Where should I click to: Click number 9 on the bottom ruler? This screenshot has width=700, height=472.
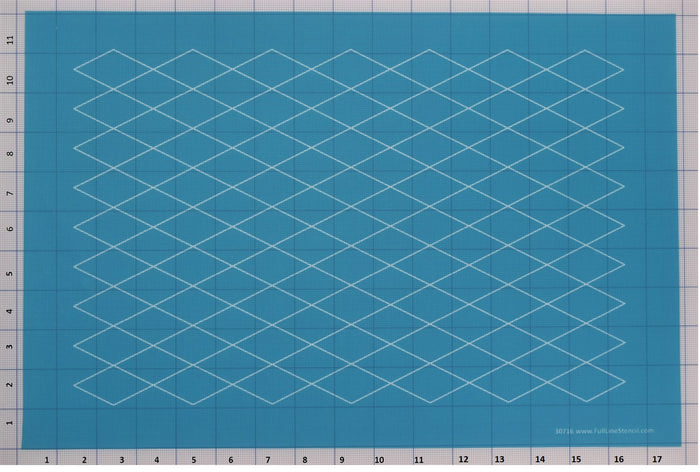(342, 460)
